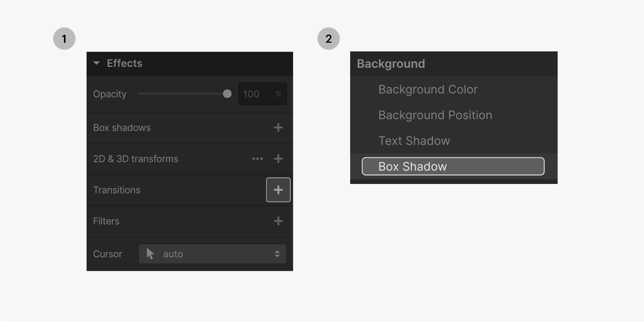Click the opacity percent unit label
Viewport: 644px width, 322px height.
278,94
